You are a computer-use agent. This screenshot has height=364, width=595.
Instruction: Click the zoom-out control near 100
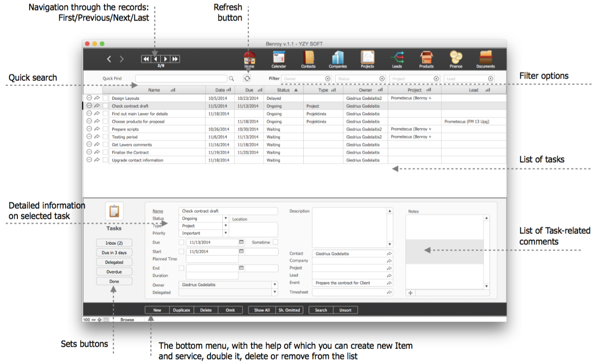[x=94, y=320]
